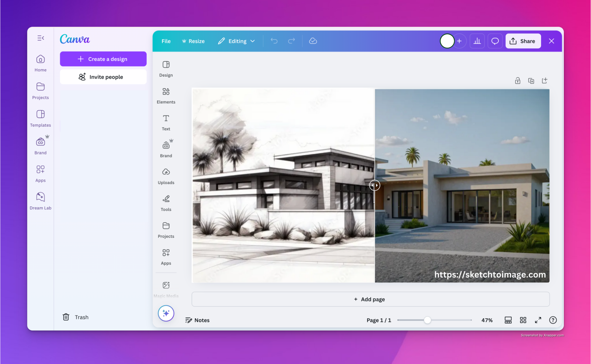Open the comments speech bubble icon
This screenshot has height=364, width=591.
tap(495, 41)
